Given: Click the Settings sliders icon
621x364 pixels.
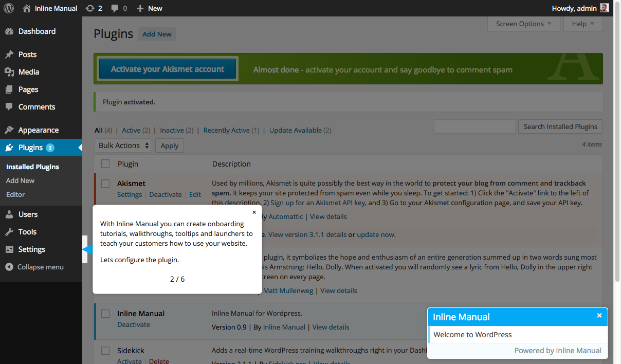Looking at the screenshot, I should (x=9, y=249).
